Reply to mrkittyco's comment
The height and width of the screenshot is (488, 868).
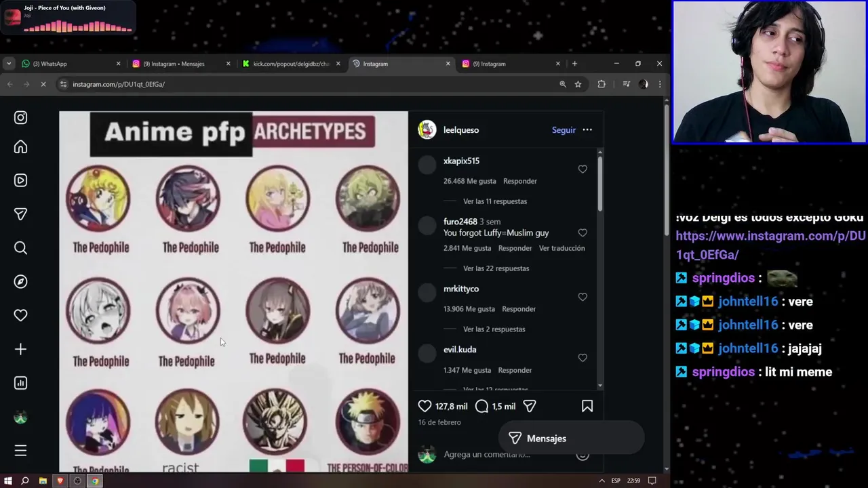pyautogui.click(x=519, y=309)
